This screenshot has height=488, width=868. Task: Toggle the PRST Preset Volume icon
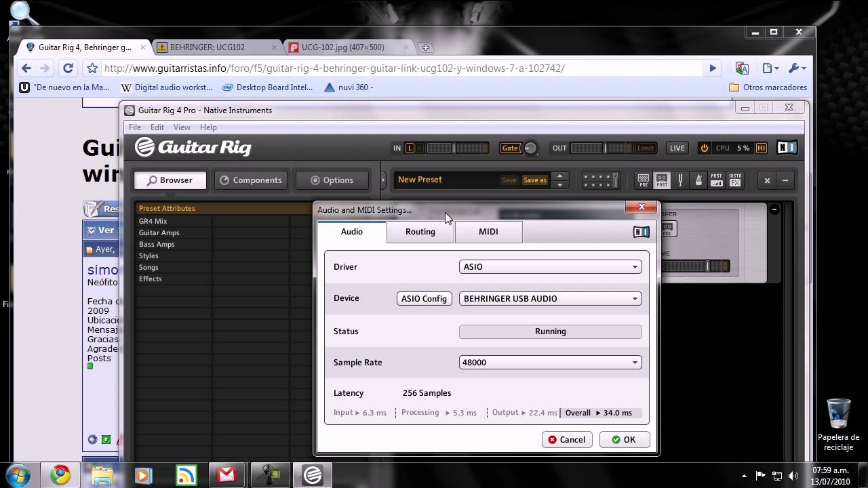point(717,180)
